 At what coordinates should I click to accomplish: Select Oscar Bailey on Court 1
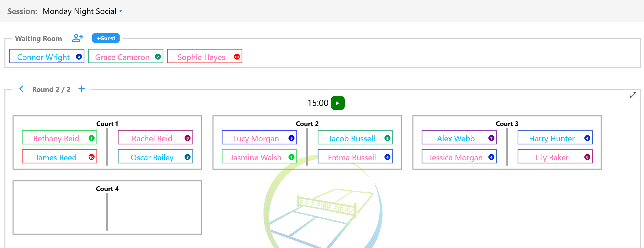[155, 157]
